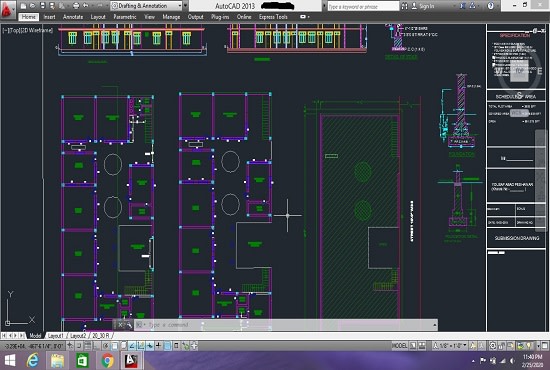Image resolution: width=550 pixels, height=370 pixels.
Task: Open the Drafting & Annotation workspace dropdown
Action: [x=147, y=6]
